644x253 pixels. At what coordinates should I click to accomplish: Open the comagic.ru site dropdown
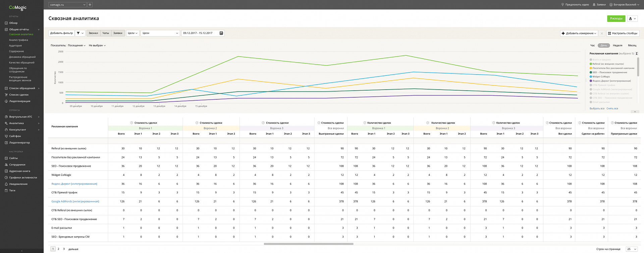click(67, 5)
